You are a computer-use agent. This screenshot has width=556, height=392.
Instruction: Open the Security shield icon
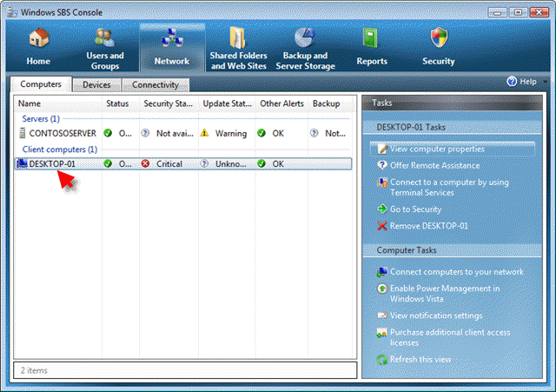coord(439,37)
